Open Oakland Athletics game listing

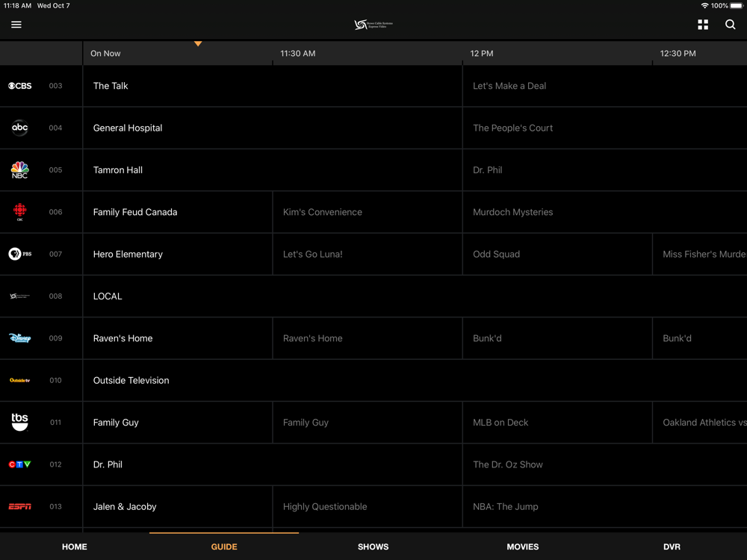pos(700,422)
